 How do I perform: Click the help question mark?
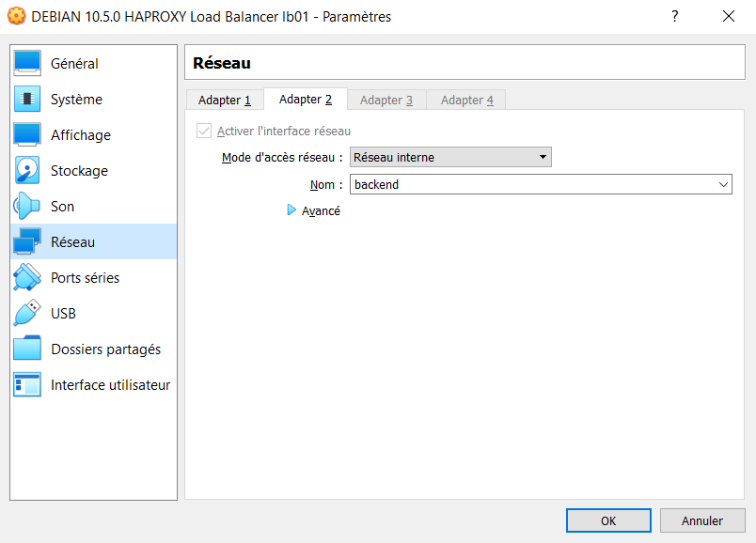pyautogui.click(x=674, y=17)
